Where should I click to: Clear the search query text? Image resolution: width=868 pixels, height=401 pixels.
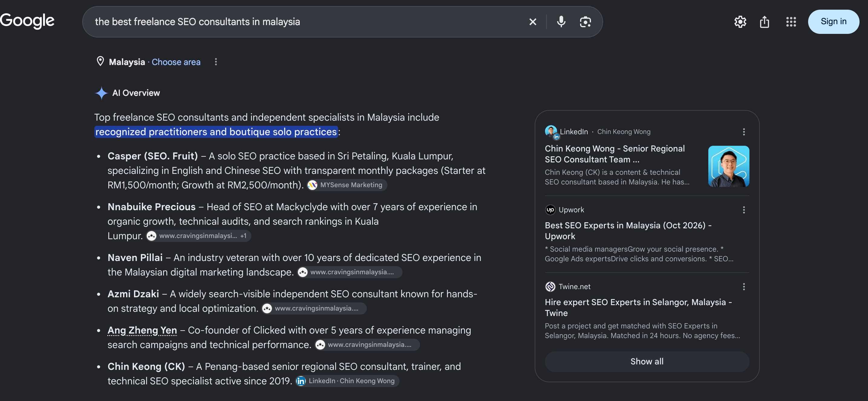[x=532, y=22]
